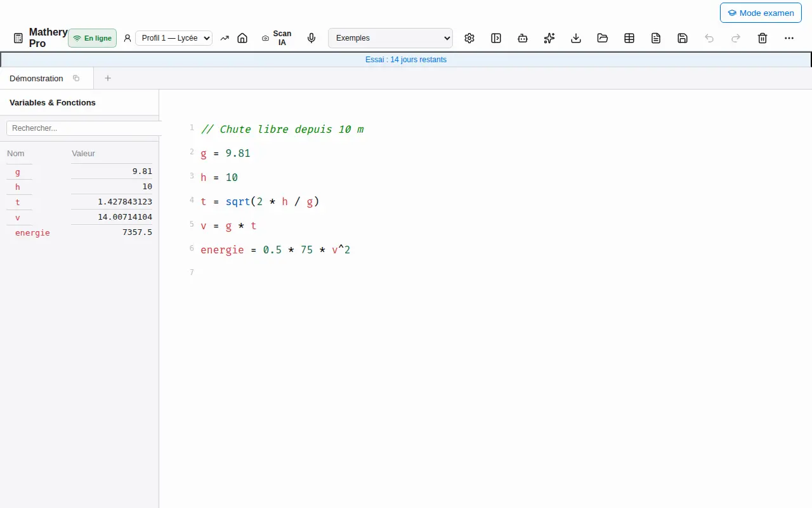Click the trash delete icon
812x508 pixels.
coord(763,38)
